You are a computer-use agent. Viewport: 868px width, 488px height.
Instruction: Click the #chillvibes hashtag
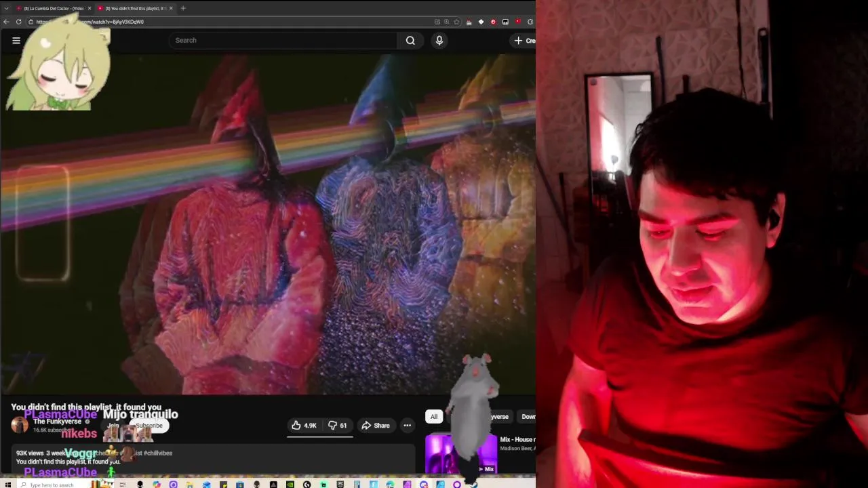158,453
